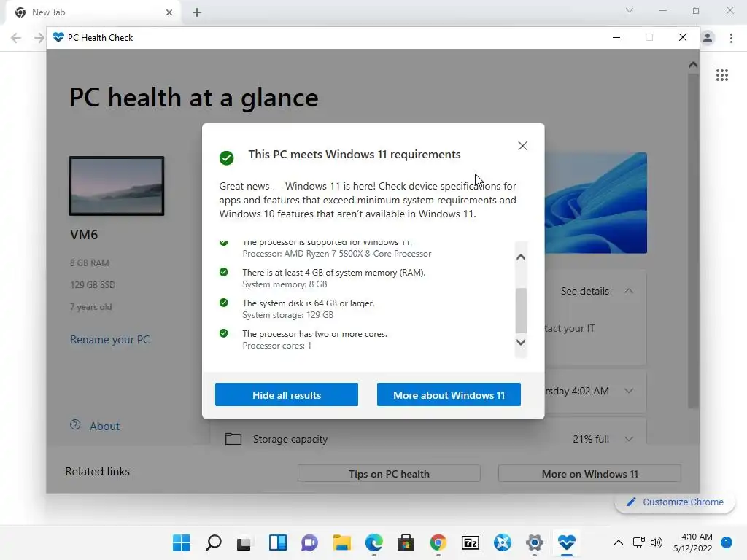Click the About question mark icon
This screenshot has height=560, width=747.
pyautogui.click(x=75, y=424)
